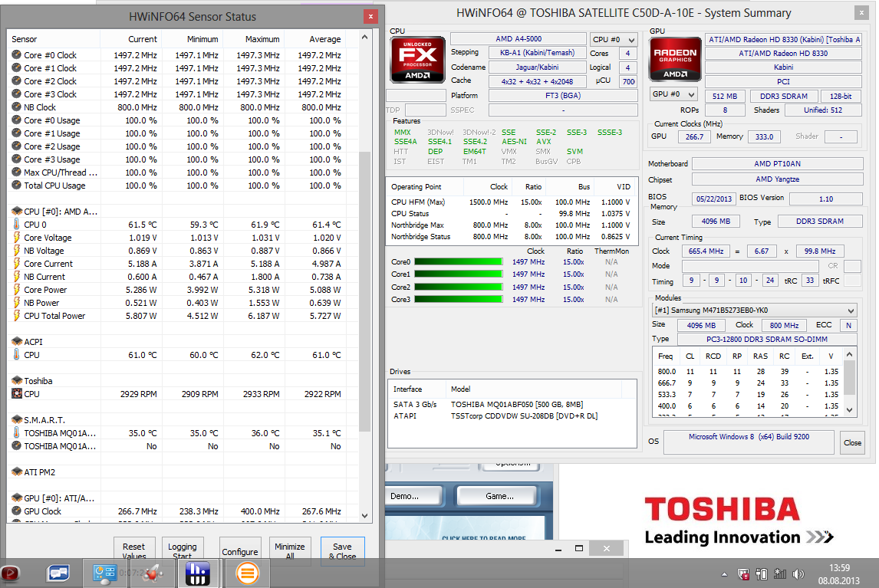Click the ACPI group chip icon

[x=17, y=341]
